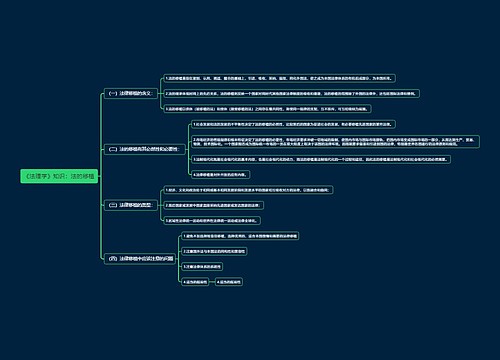The height and width of the screenshot is (360, 500).
Task: Choose item 2 under branch (四) 注意的问题
Action: pos(214,251)
